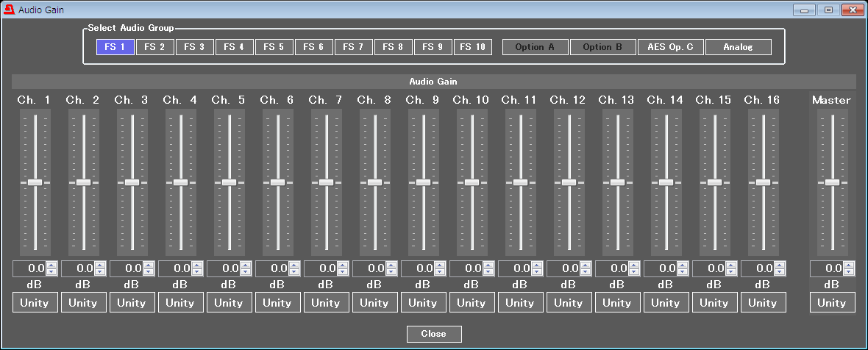868x350 pixels.
Task: Select the FS 2 audio group
Action: pyautogui.click(x=154, y=47)
